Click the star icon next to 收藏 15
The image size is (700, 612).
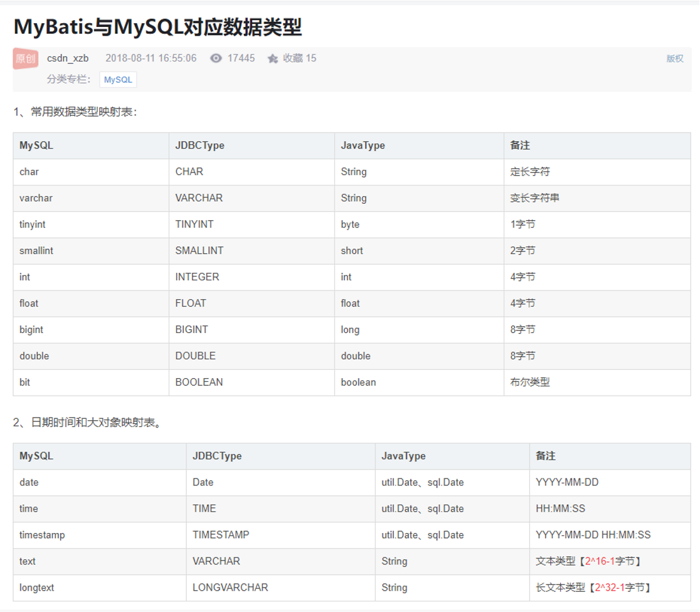tap(271, 58)
